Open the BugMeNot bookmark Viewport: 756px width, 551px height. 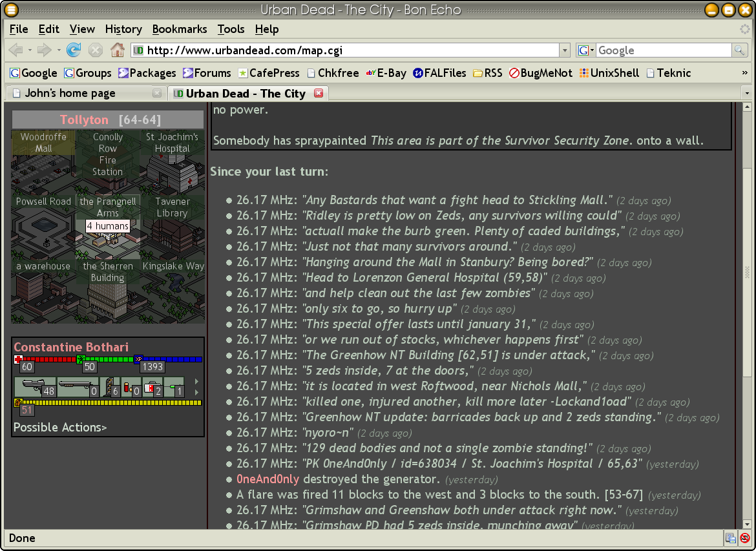[x=540, y=73]
